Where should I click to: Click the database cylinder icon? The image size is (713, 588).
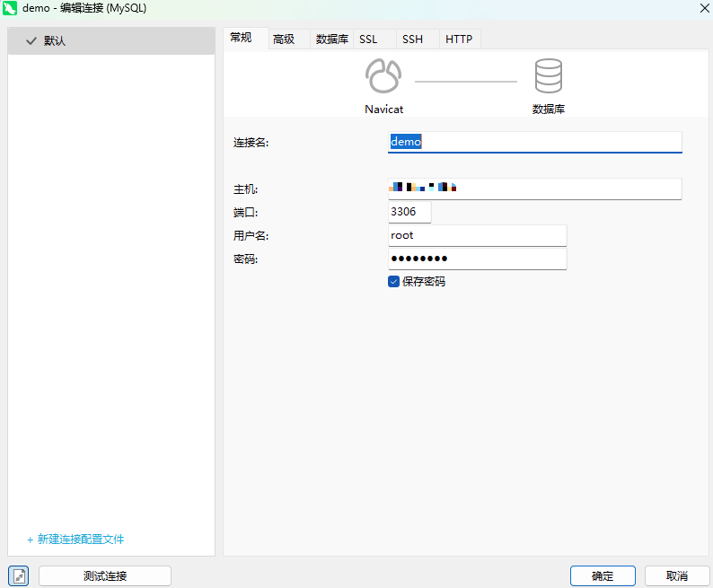[548, 77]
